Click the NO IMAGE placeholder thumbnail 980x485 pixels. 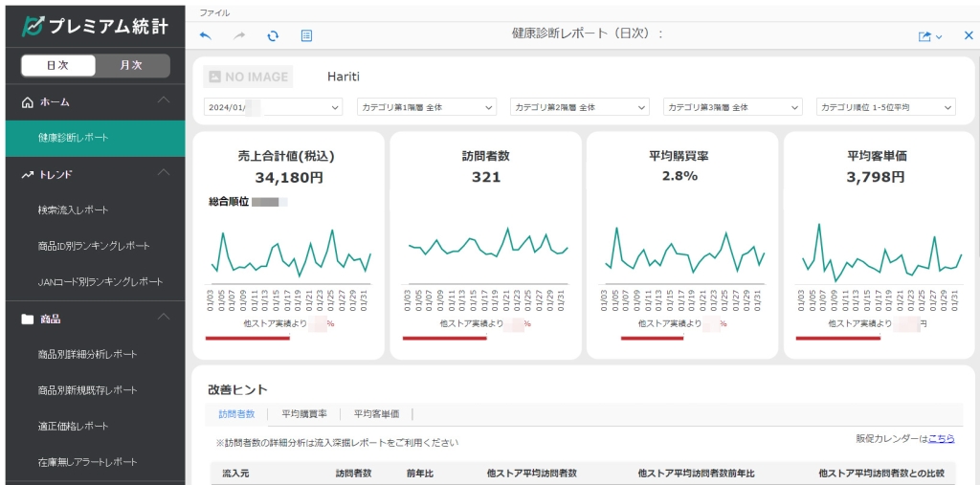click(x=248, y=77)
